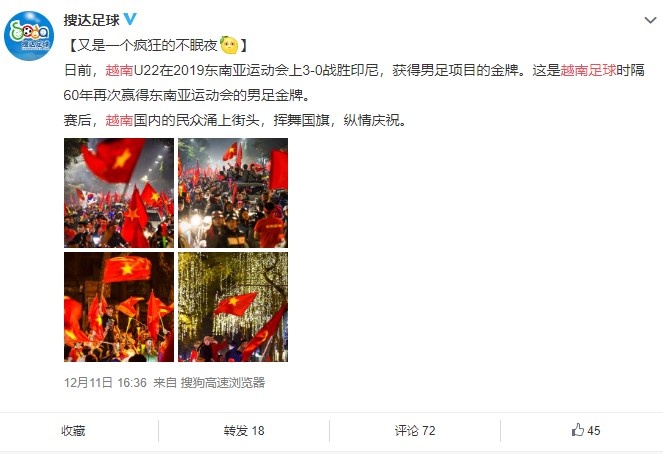Image resolution: width=663 pixels, height=454 pixels.
Task: Open photo with golden string lights
Action: (233, 307)
